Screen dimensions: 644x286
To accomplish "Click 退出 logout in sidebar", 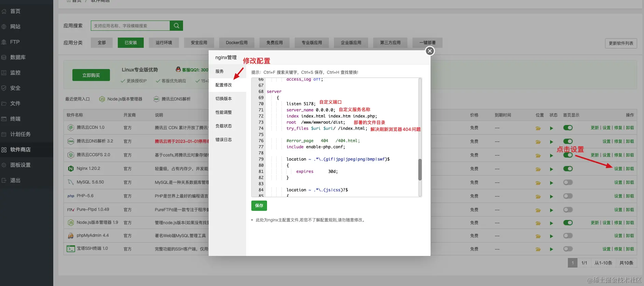I will pos(15,180).
